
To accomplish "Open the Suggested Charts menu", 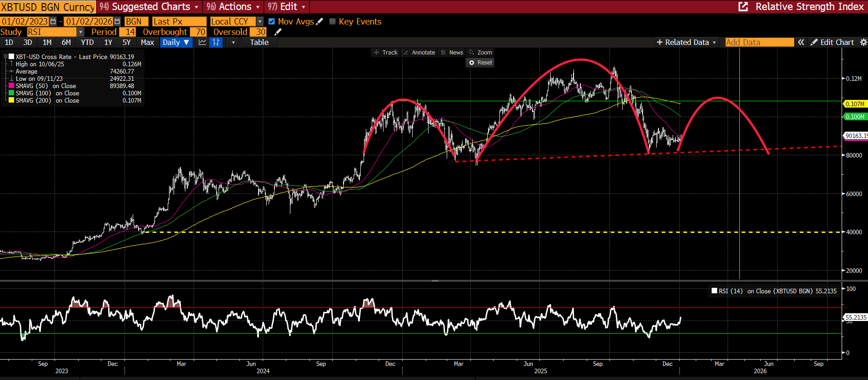I will pyautogui.click(x=149, y=6).
